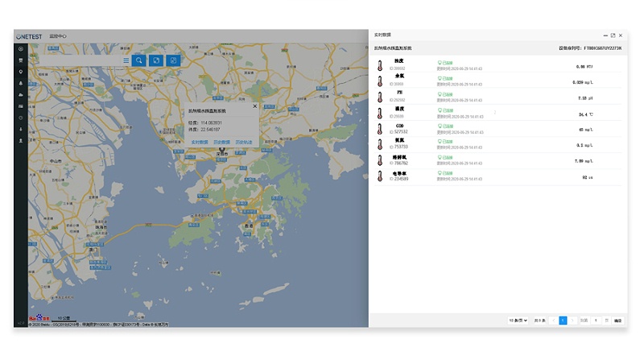
Task: Select the ID 234589 text
Action: 398,179
